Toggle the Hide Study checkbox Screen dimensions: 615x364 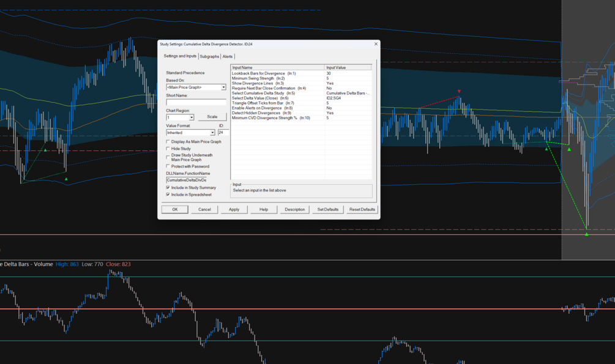click(168, 149)
